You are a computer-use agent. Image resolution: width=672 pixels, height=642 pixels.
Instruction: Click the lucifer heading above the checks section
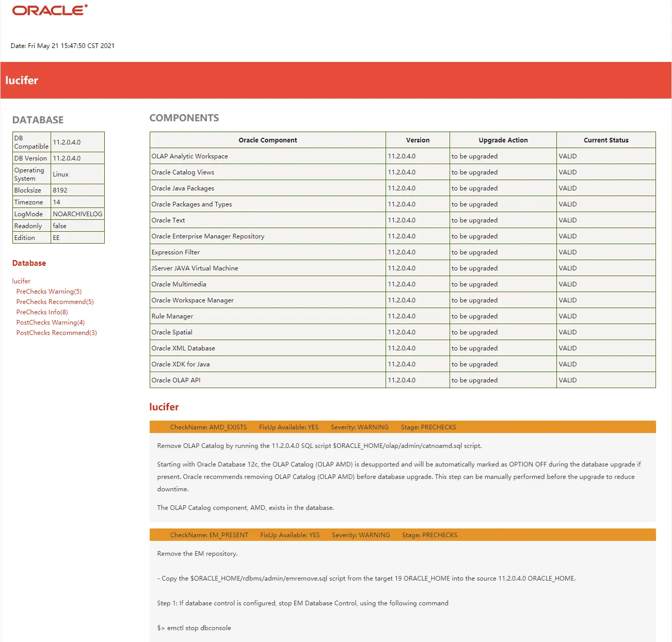(x=164, y=407)
